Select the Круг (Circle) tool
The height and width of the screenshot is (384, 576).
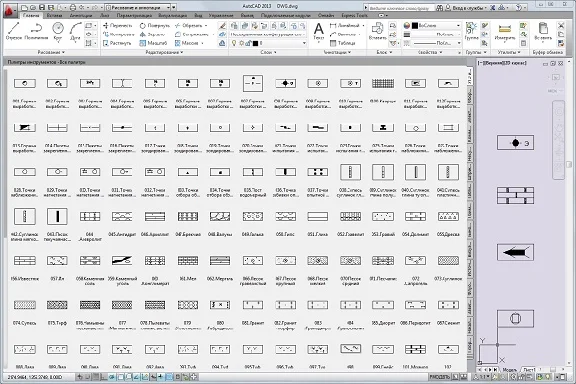point(58,31)
